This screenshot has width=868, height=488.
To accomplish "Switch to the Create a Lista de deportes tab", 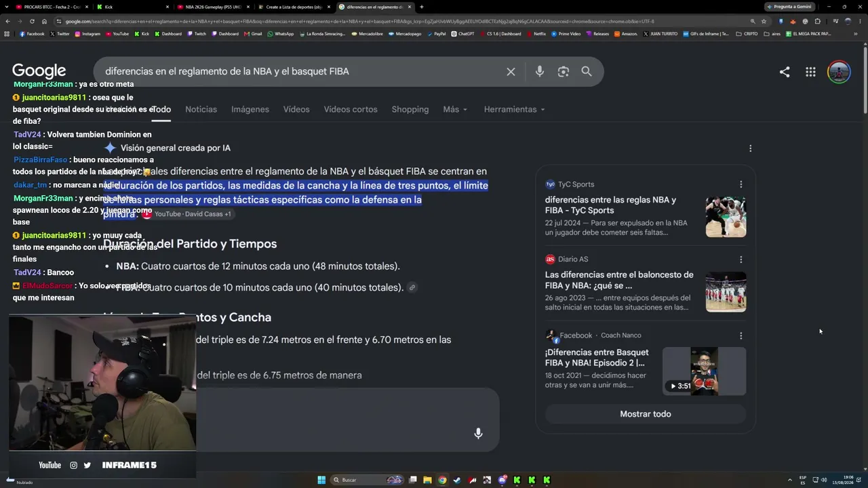I will tap(294, 7).
